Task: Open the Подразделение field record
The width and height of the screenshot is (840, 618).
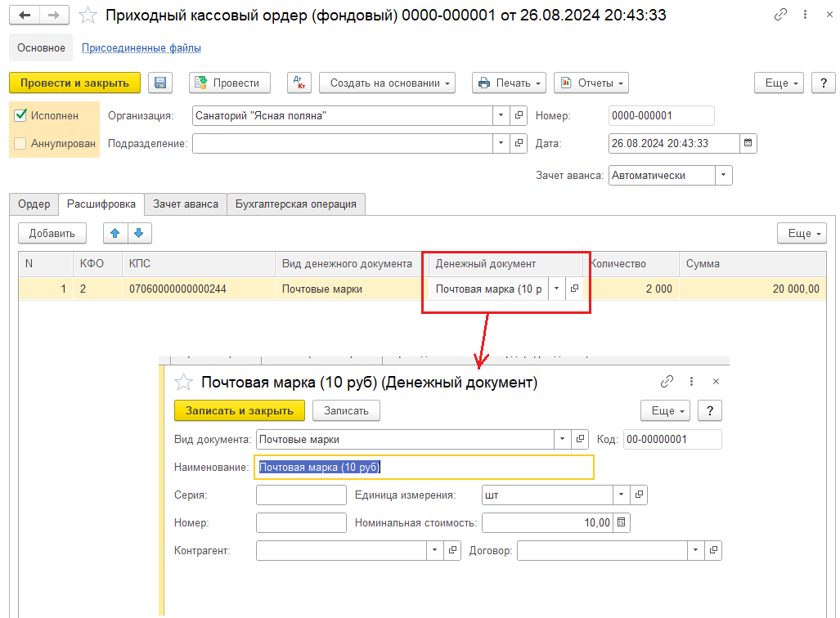Action: [519, 143]
